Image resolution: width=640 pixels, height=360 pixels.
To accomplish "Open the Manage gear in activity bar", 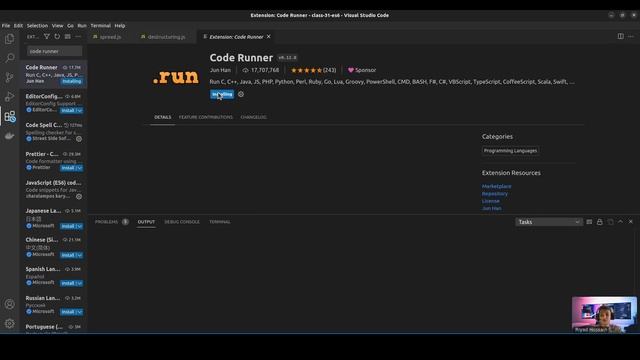I will click(x=9, y=324).
